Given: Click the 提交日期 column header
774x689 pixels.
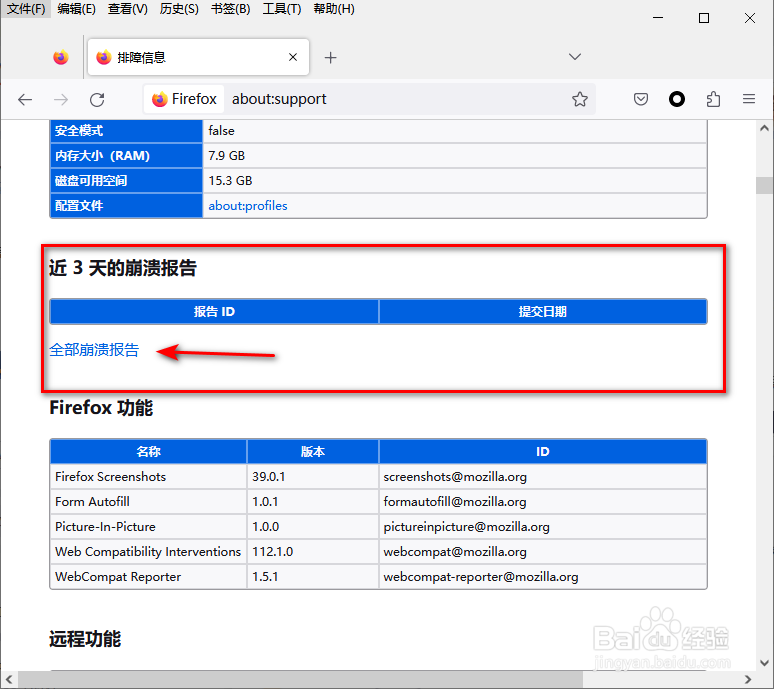Looking at the screenshot, I should pos(543,311).
